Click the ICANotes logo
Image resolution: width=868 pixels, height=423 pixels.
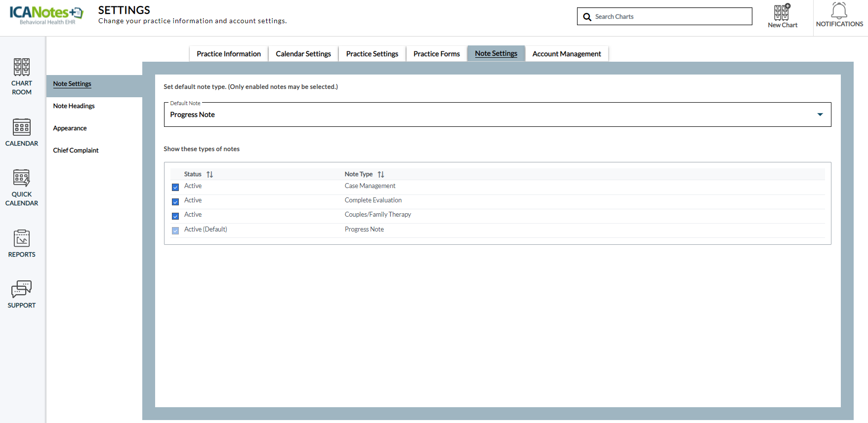pyautogui.click(x=46, y=14)
